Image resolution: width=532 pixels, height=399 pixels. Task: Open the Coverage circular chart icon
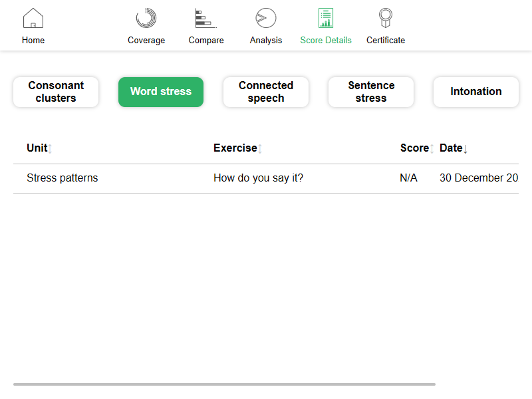click(146, 19)
